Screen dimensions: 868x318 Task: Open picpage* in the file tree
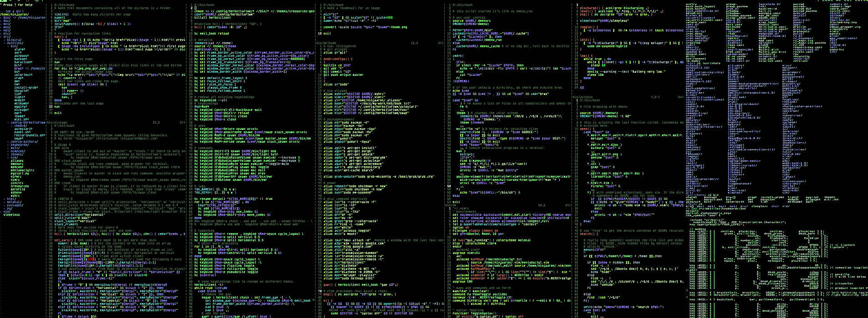pyautogui.click(x=22, y=109)
